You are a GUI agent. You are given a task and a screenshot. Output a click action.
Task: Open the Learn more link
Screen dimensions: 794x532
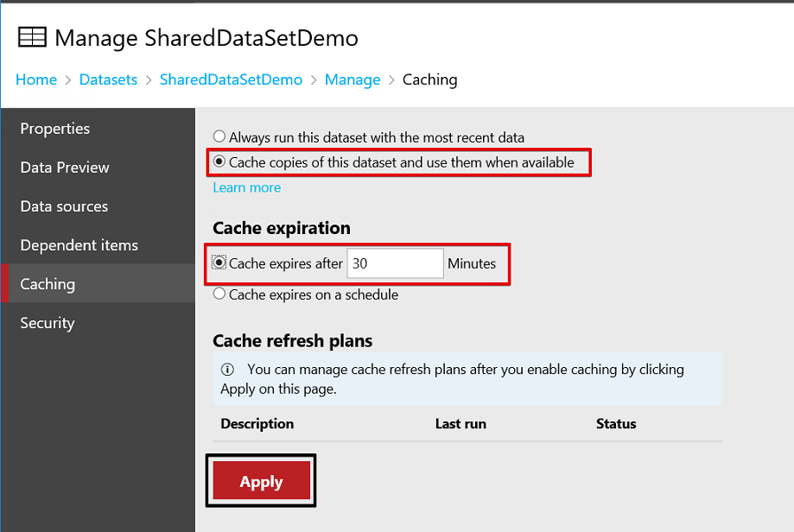(246, 187)
